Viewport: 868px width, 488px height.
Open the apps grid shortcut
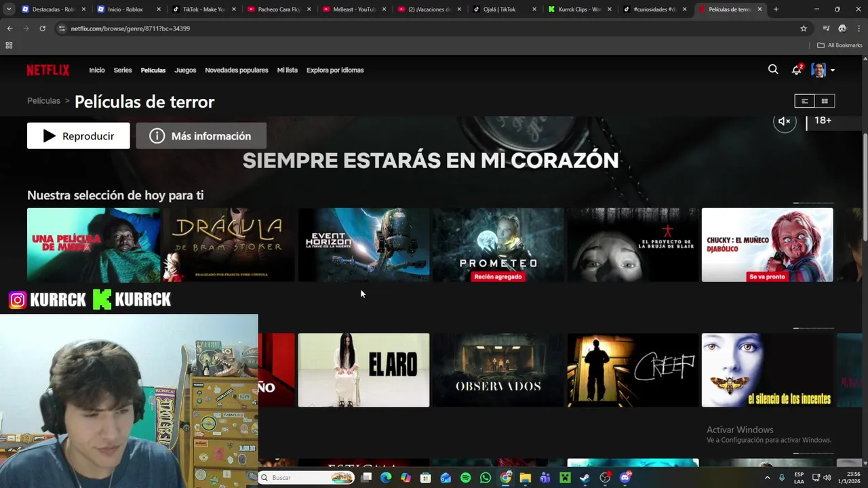pyautogui.click(x=9, y=45)
